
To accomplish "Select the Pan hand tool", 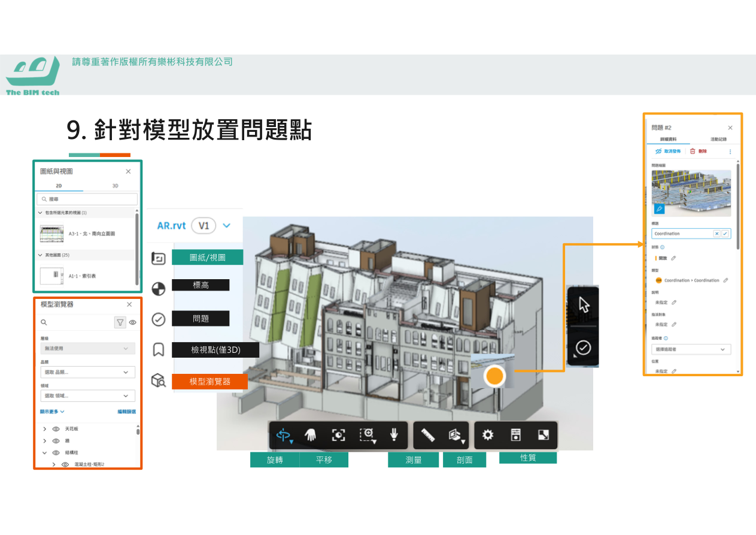I will tap(311, 436).
